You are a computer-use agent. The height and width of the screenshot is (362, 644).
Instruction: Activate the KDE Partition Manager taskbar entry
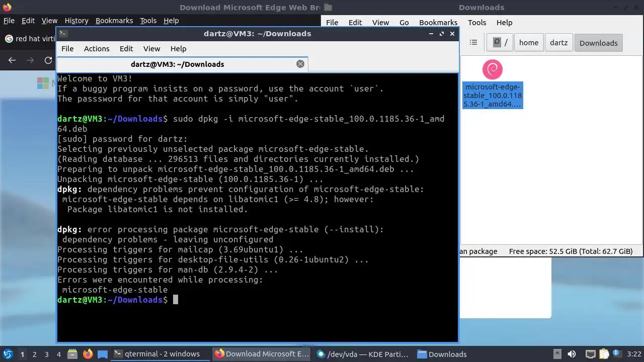pyautogui.click(x=364, y=354)
